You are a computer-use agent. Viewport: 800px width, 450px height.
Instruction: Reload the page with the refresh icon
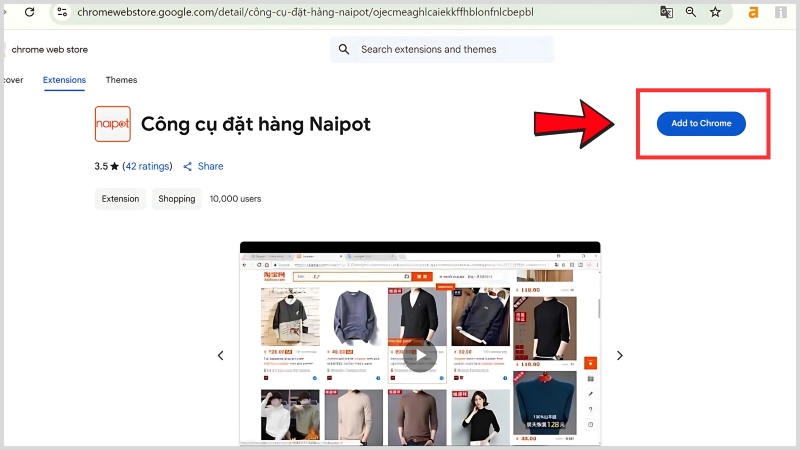click(30, 12)
